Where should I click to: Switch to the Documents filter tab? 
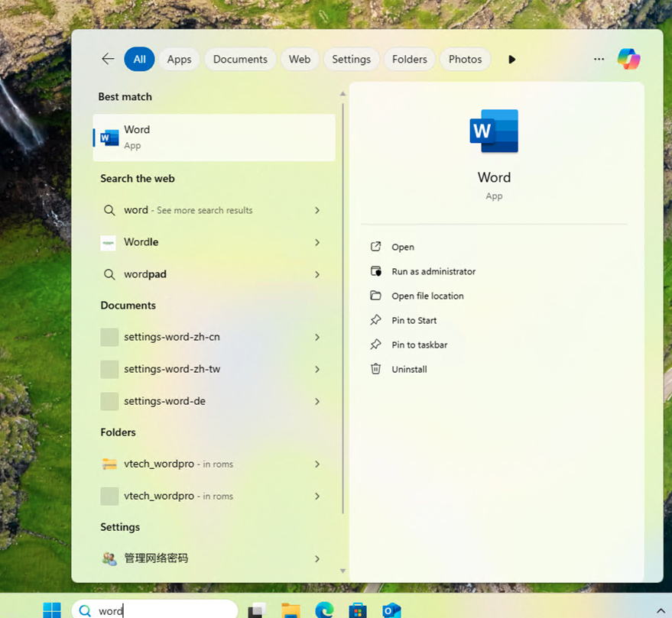(x=240, y=59)
